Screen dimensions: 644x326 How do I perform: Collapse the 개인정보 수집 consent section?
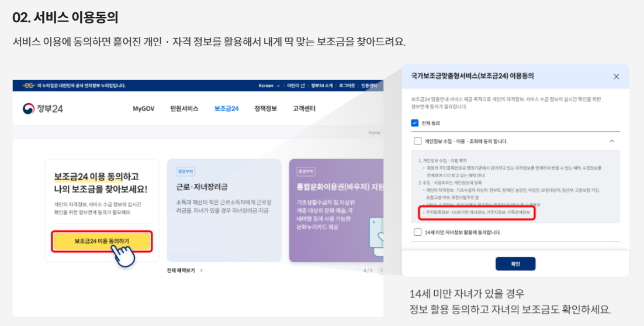tap(611, 141)
